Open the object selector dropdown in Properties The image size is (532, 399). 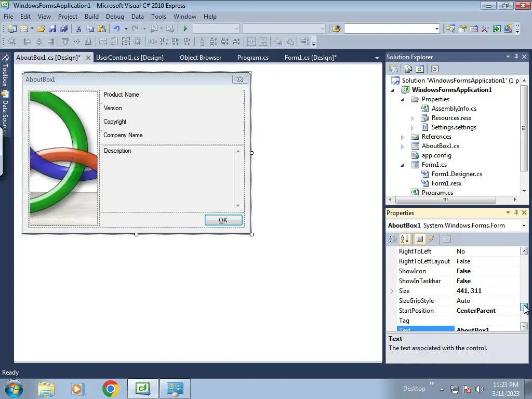524,225
